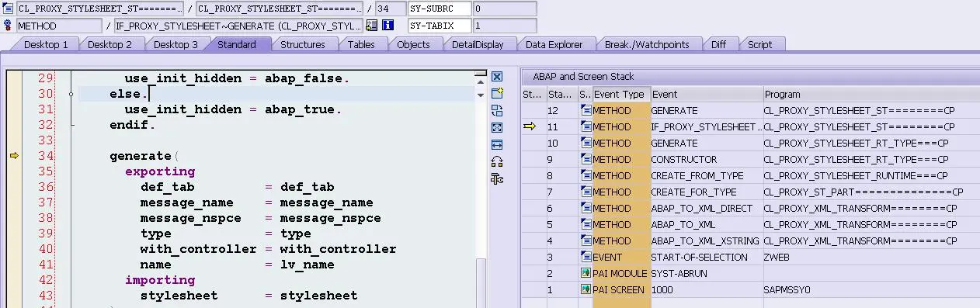Image resolution: width=980 pixels, height=308 pixels.
Task: Open the Tables tab
Action: tap(361, 44)
